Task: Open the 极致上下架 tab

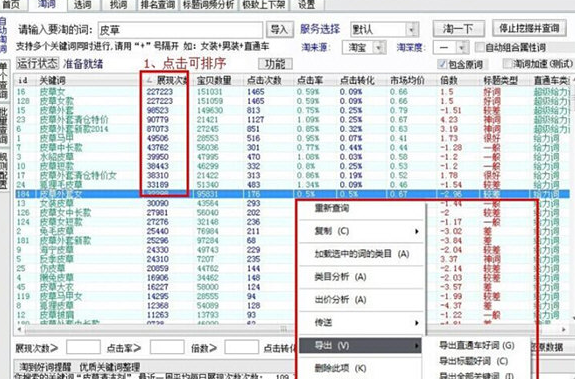Action: tap(263, 5)
